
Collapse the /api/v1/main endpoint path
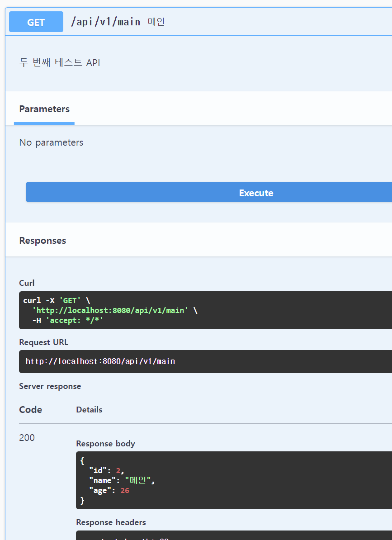point(106,22)
